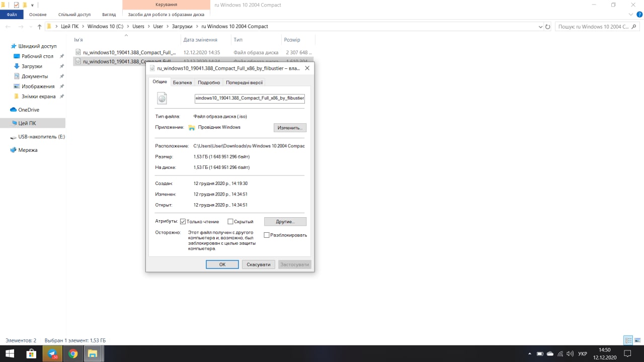Show hidden system tray icons

(x=529, y=353)
